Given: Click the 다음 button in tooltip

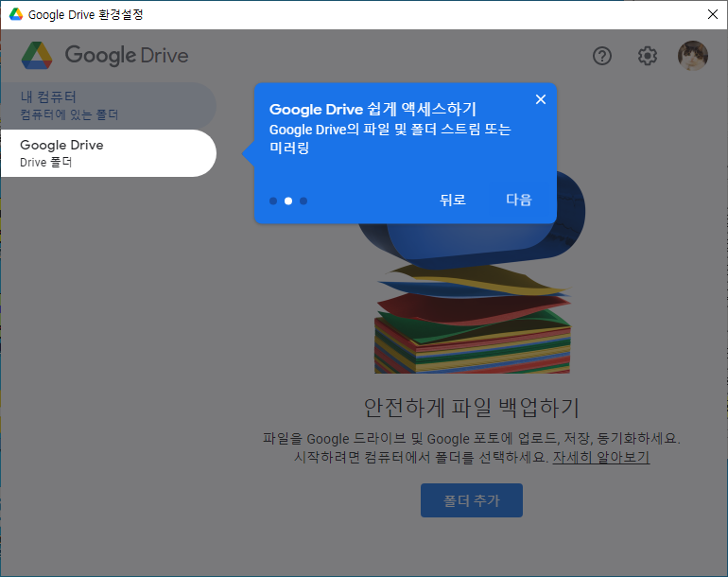Looking at the screenshot, I should click(x=519, y=200).
